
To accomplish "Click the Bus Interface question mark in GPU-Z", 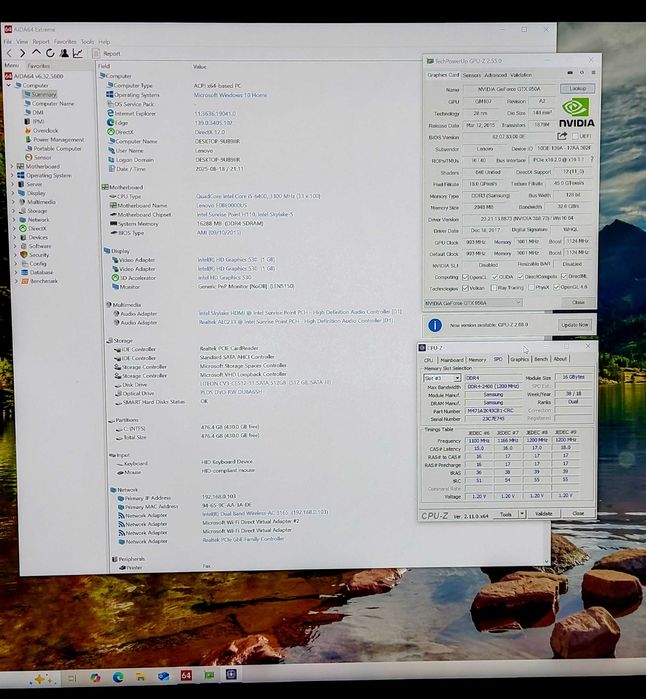I will coord(592,159).
